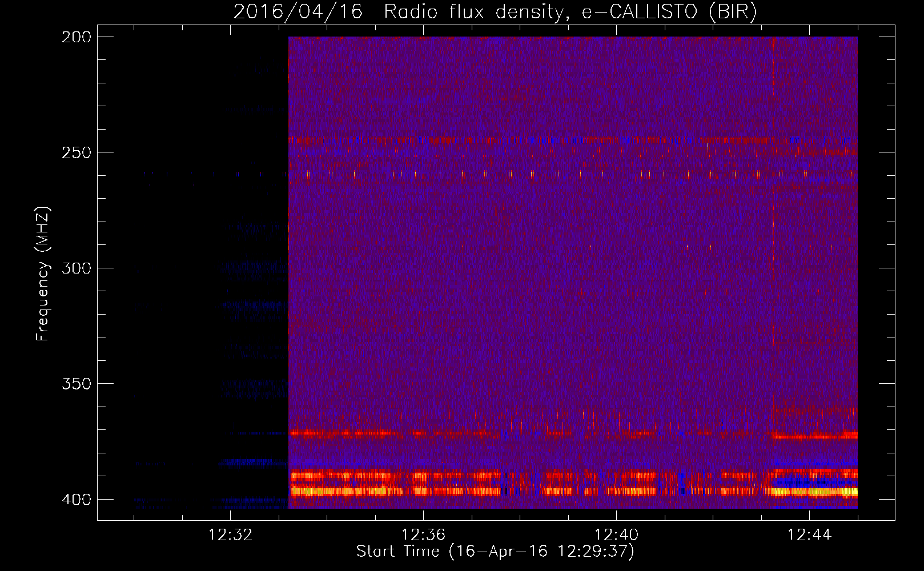This screenshot has height=571, width=924.
Task: Click the "Start Time (16-Apr-16 12:29:37)" axis label
Action: pyautogui.click(x=495, y=552)
